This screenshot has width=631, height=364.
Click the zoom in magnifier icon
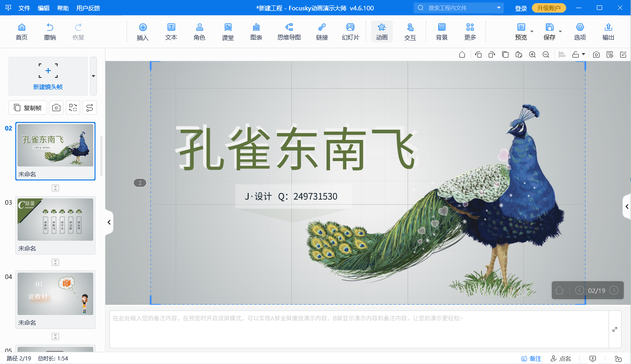(x=532, y=54)
